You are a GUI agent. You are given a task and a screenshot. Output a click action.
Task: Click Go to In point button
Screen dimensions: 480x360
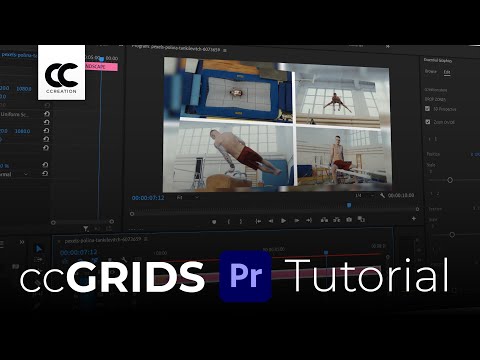258,221
